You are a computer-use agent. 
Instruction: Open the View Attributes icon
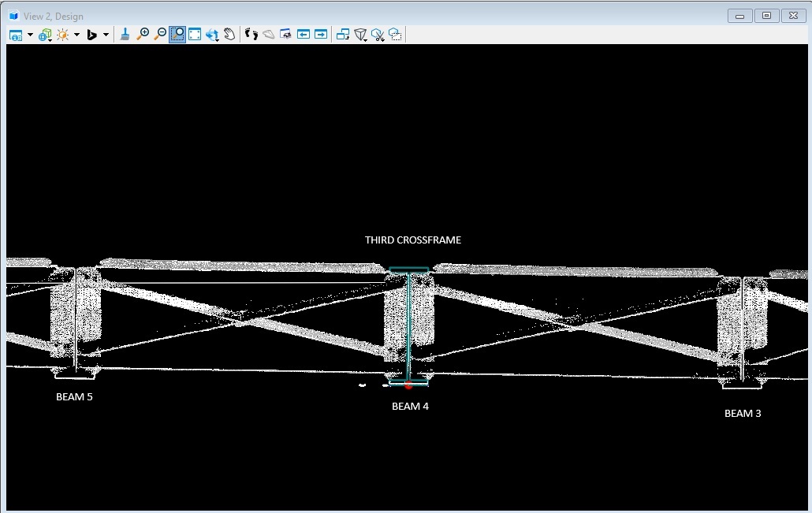pos(16,35)
